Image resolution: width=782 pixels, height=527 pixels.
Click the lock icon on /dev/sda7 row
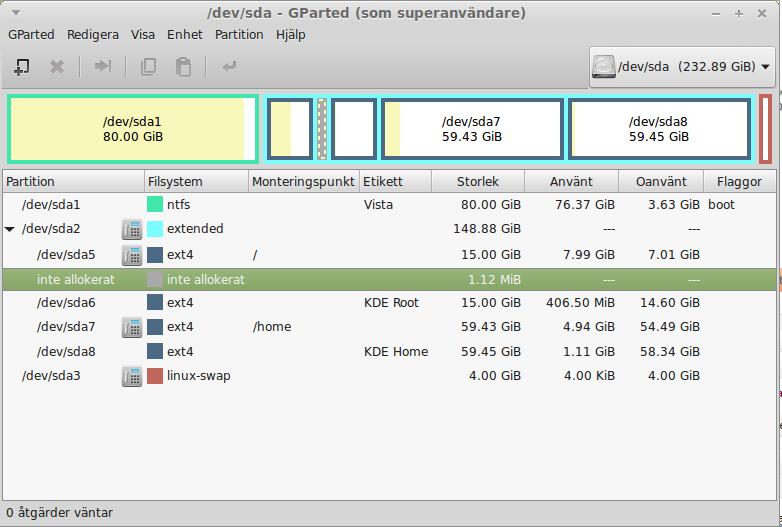coord(132,327)
